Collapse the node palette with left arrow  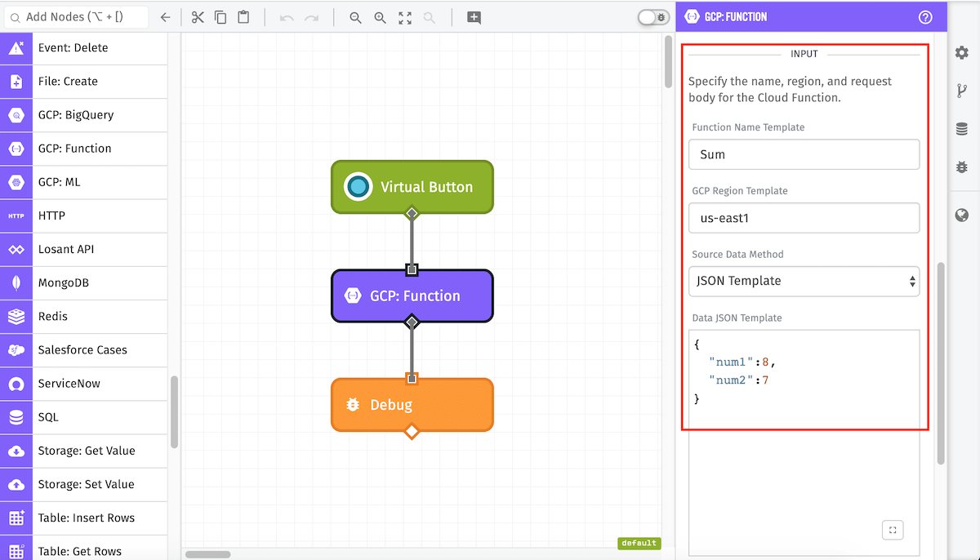pyautogui.click(x=165, y=17)
